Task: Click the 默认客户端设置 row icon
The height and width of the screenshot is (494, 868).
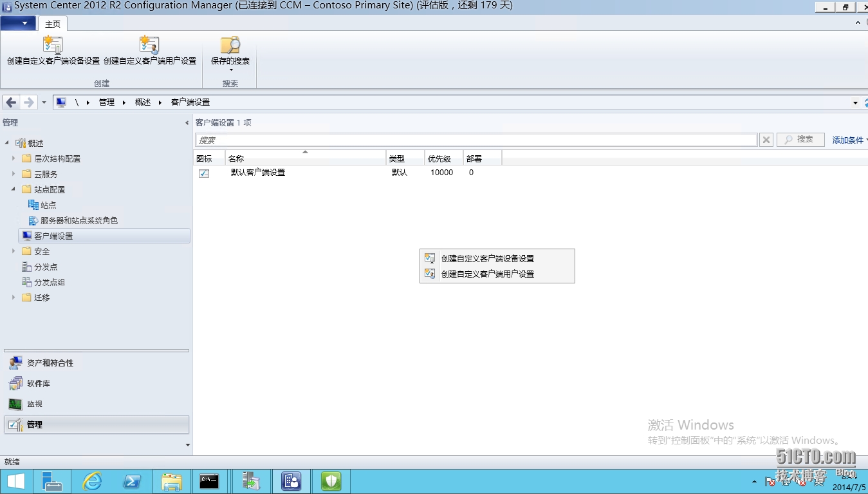Action: coord(204,173)
